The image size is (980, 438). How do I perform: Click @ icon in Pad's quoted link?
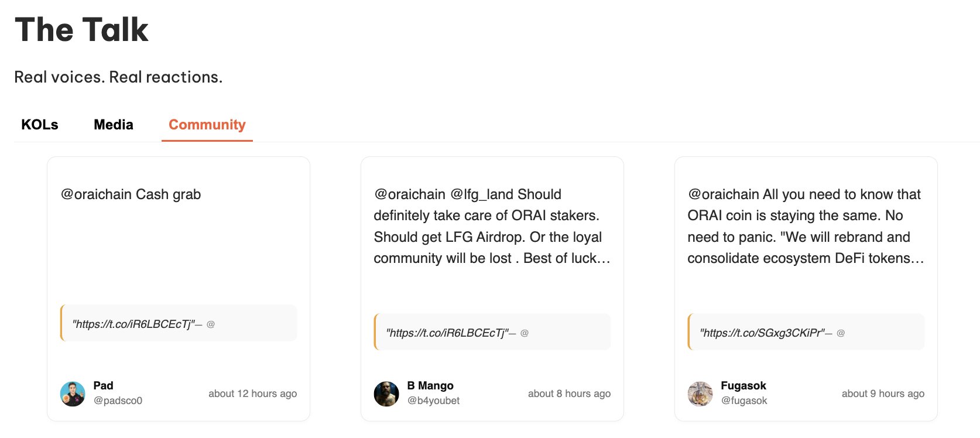tap(211, 324)
